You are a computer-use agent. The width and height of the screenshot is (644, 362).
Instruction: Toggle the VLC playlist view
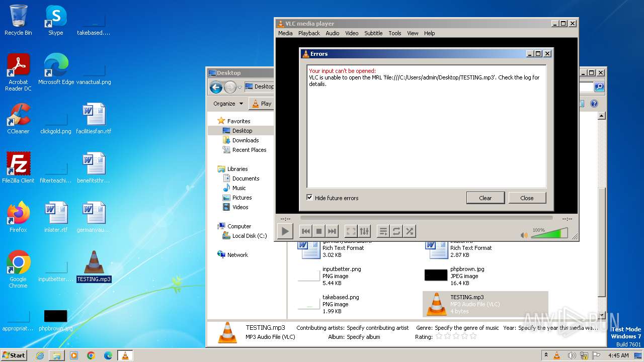click(383, 231)
